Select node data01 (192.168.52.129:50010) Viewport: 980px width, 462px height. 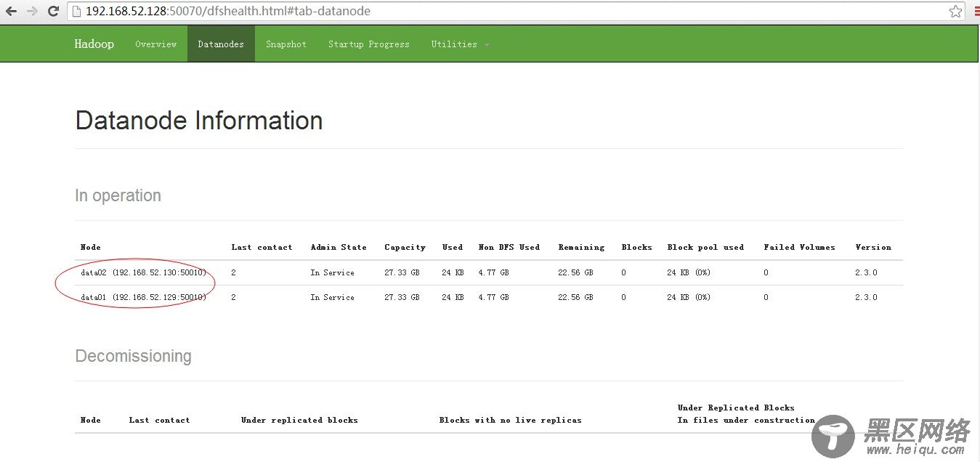pos(143,297)
